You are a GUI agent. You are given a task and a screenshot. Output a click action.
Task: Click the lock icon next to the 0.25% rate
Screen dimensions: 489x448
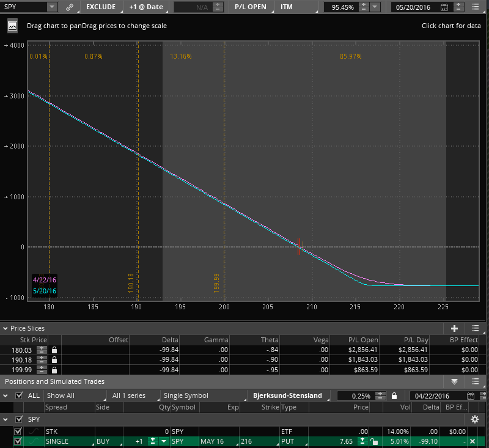(x=394, y=396)
